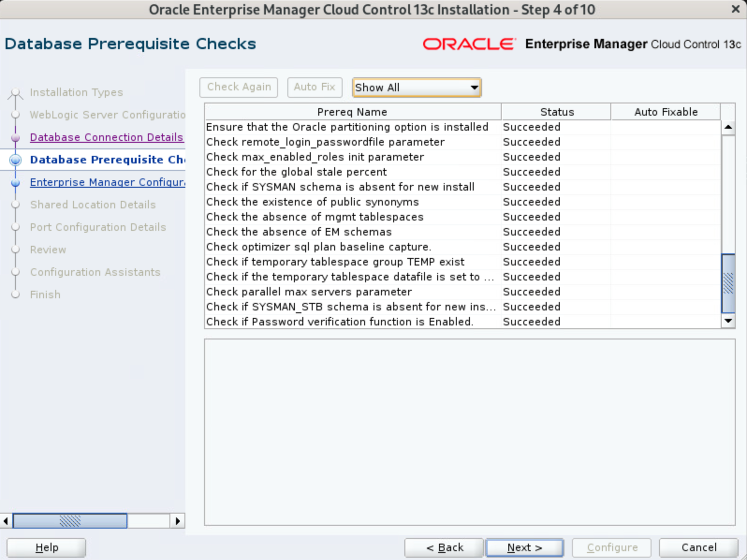Click the Help button

46,547
